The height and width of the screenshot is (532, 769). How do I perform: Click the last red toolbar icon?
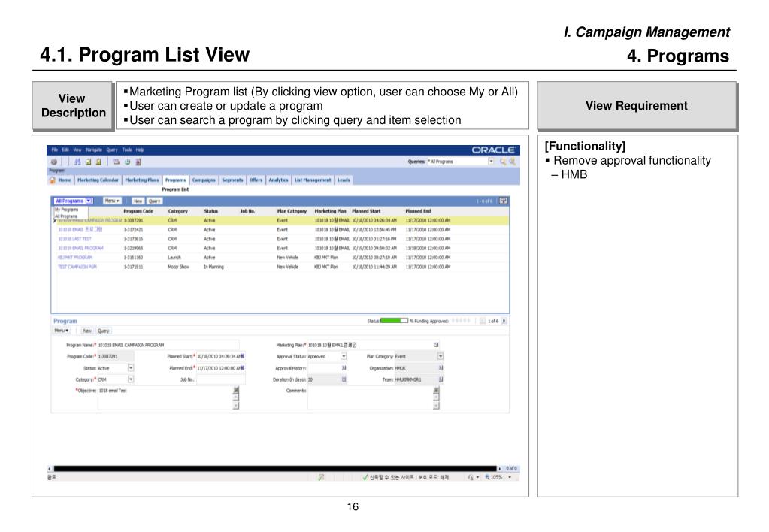[x=138, y=162]
